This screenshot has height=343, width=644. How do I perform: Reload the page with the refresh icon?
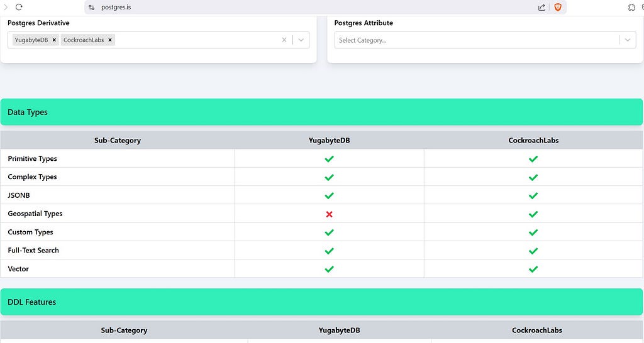click(19, 7)
